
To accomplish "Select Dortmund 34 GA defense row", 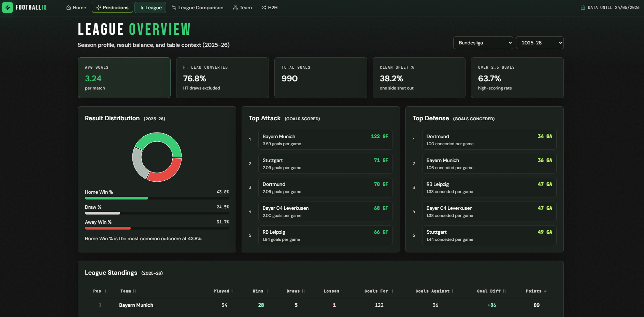I will click(x=489, y=140).
